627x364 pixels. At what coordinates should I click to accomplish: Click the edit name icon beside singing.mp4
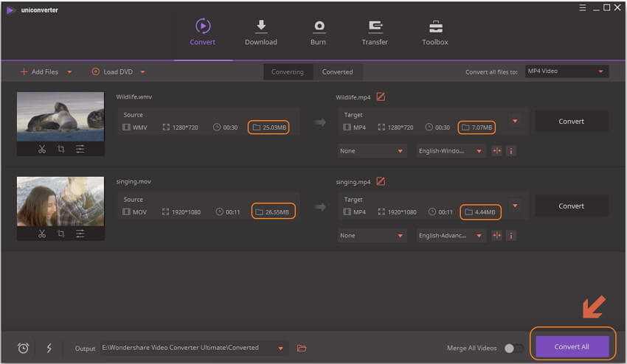click(381, 181)
